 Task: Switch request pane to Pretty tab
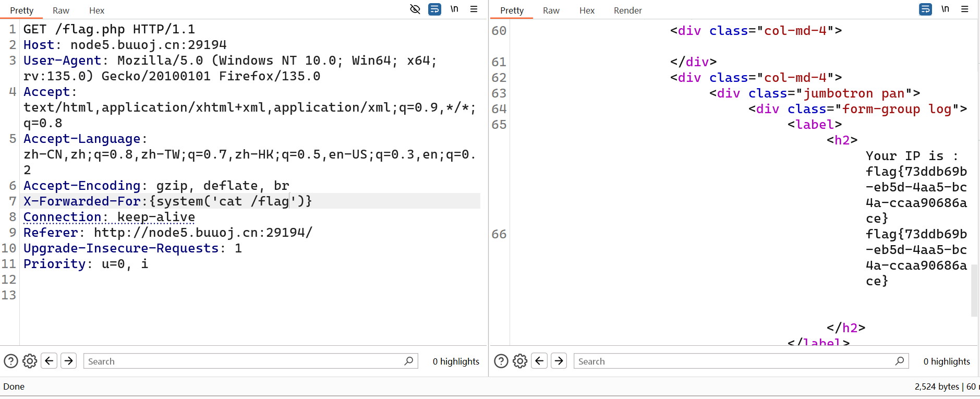click(21, 10)
